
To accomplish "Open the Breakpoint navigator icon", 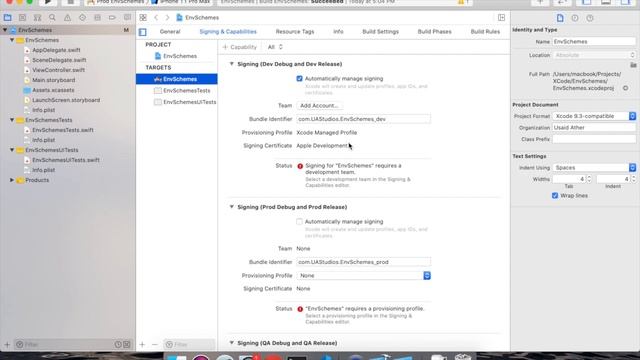I will click(x=112, y=18).
